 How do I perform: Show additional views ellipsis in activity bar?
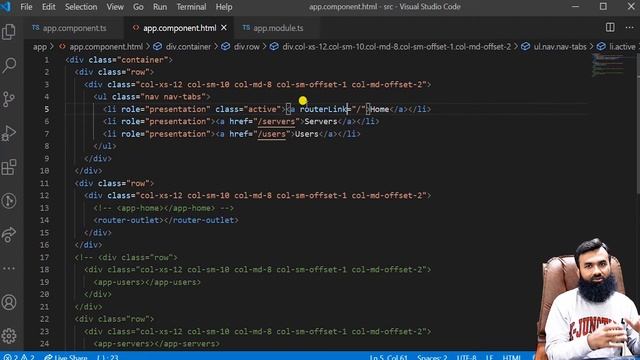coord(9,268)
